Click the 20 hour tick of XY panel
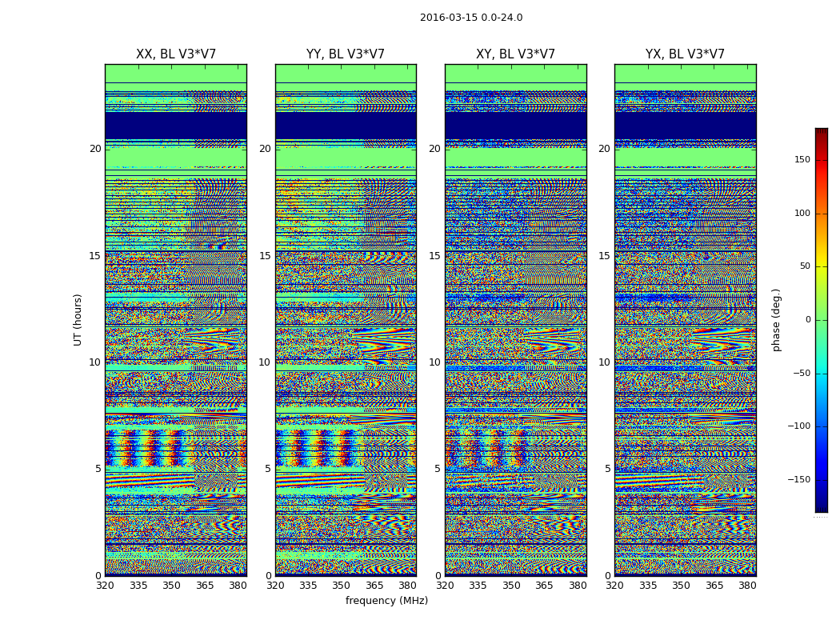The width and height of the screenshot is (840, 640). click(x=435, y=149)
